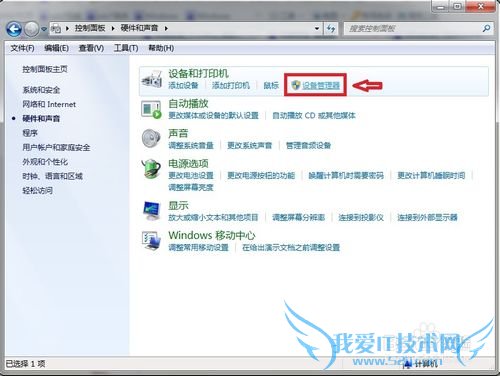Click 调整常用移动设置 link
Viewport: 500px width, 376px height.
click(198, 248)
